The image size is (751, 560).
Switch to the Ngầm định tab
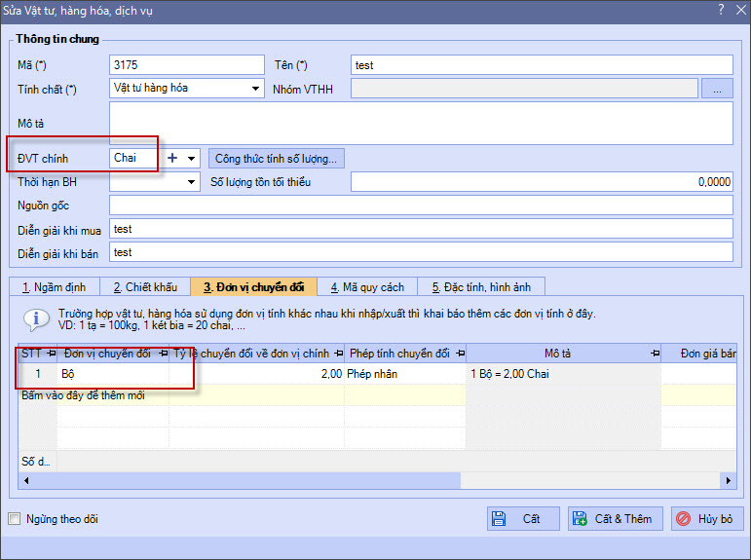(x=54, y=286)
